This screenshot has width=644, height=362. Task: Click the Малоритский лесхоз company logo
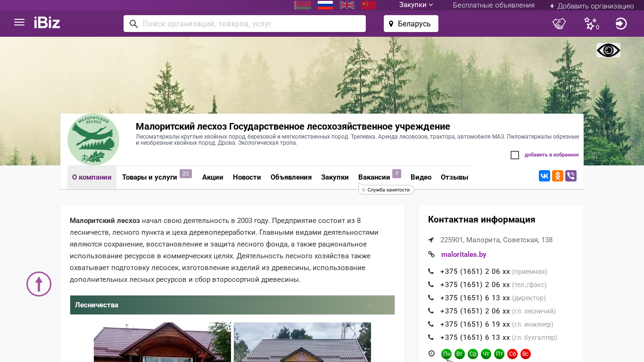[93, 140]
